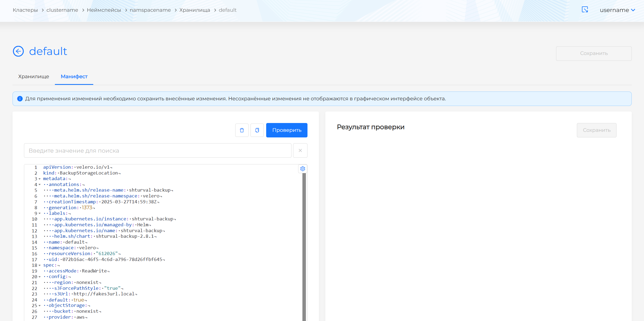Focus the search input field
This screenshot has height=321, width=644.
click(x=157, y=150)
